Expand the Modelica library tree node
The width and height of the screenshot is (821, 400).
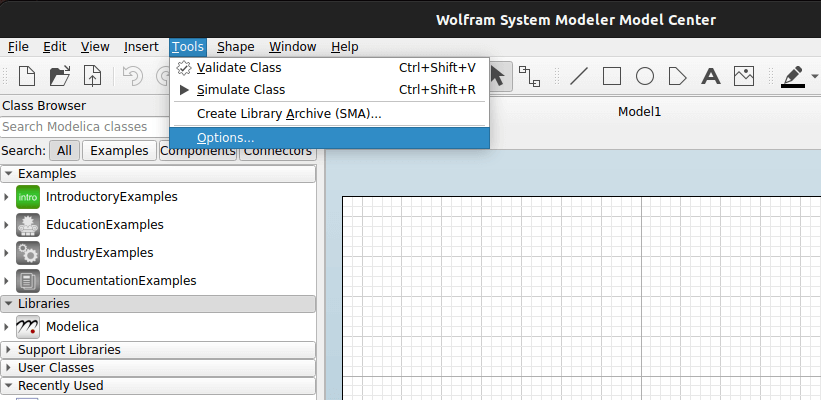tap(6, 327)
